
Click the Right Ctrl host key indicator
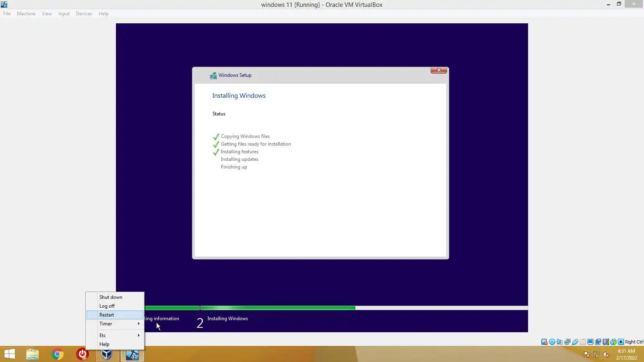[x=634, y=342]
